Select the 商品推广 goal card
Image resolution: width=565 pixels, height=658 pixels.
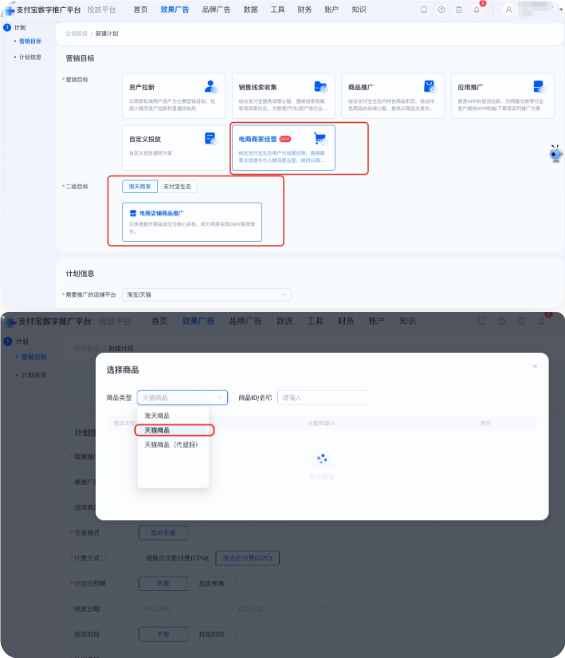tap(393, 96)
